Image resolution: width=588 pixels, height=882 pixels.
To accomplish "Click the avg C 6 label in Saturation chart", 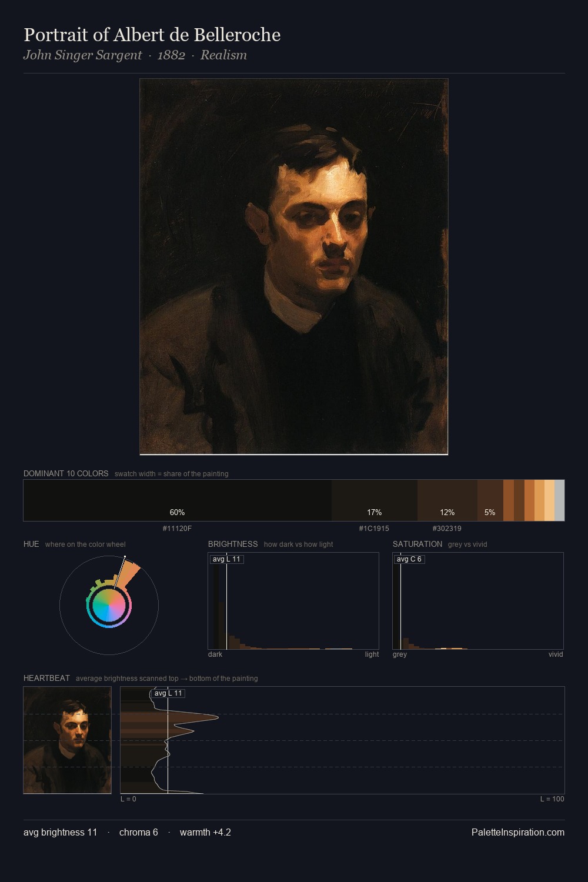I will pyautogui.click(x=409, y=559).
